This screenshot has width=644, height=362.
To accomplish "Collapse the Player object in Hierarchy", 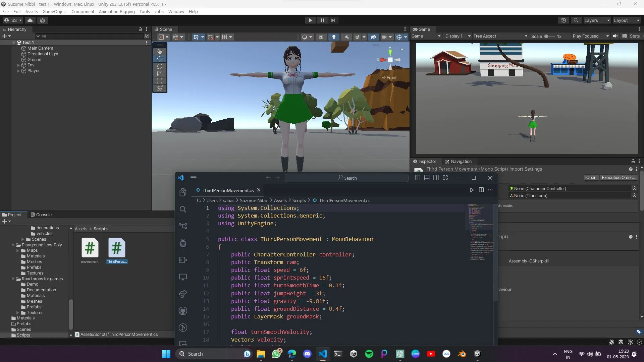I will point(19,71).
